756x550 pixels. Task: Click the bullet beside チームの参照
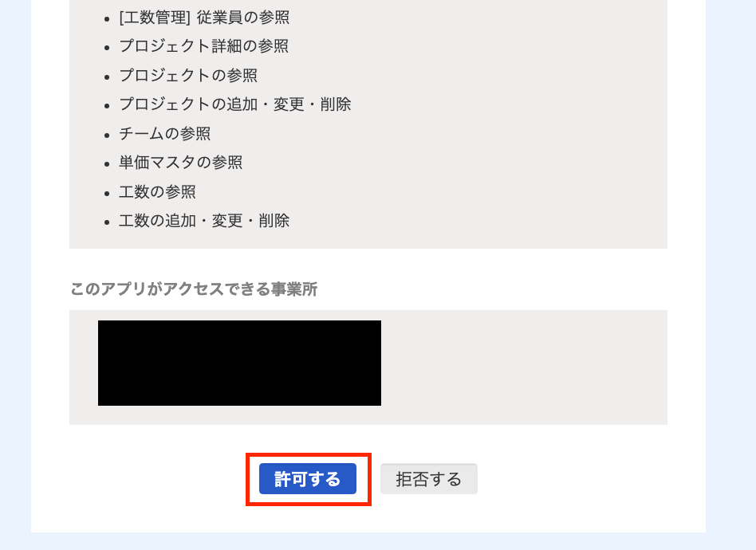[x=107, y=136]
